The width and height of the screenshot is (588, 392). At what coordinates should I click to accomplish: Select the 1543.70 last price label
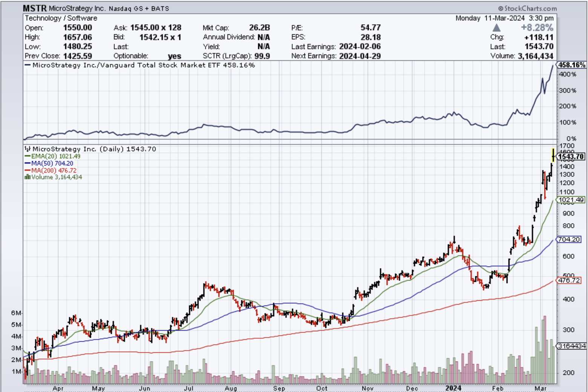pos(571,156)
